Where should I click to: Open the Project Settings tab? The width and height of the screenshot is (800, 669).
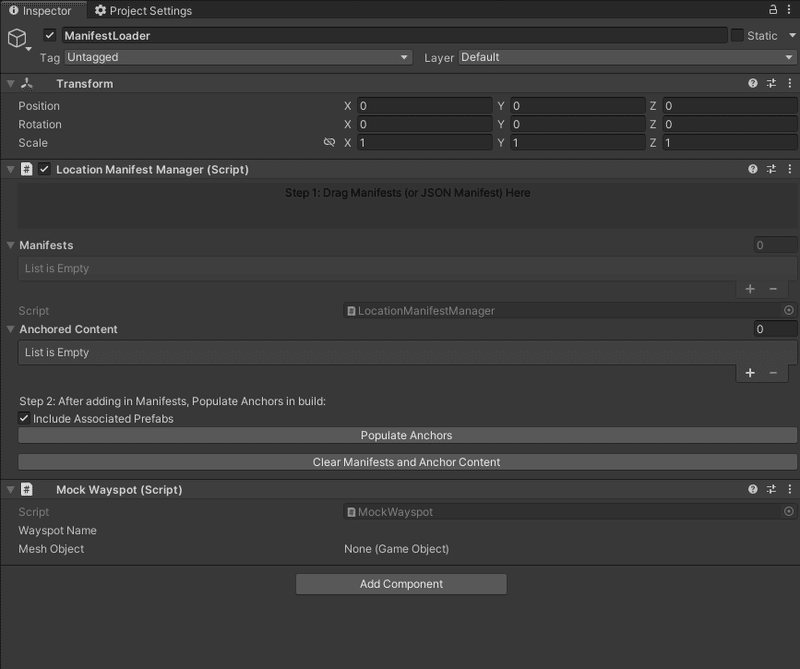143,10
